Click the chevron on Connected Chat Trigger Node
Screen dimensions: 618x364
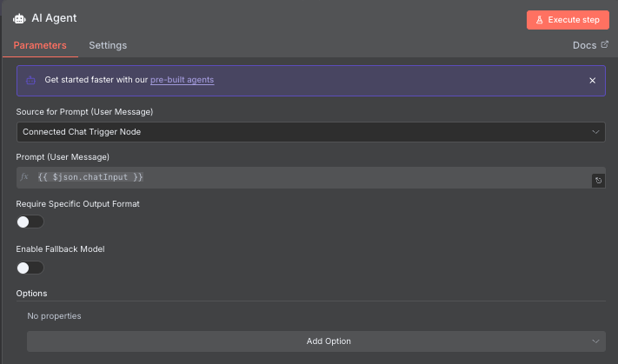click(x=595, y=132)
